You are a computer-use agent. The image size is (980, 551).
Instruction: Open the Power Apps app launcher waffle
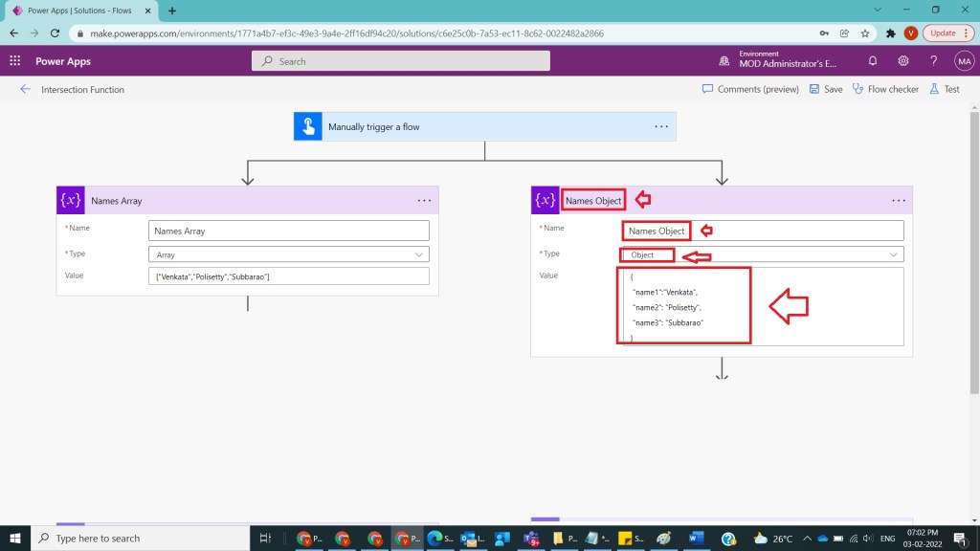[15, 60]
